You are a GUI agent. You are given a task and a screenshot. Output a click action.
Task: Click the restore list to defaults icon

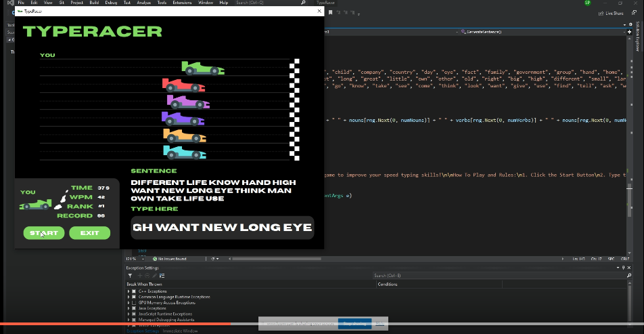pyautogui.click(x=162, y=276)
